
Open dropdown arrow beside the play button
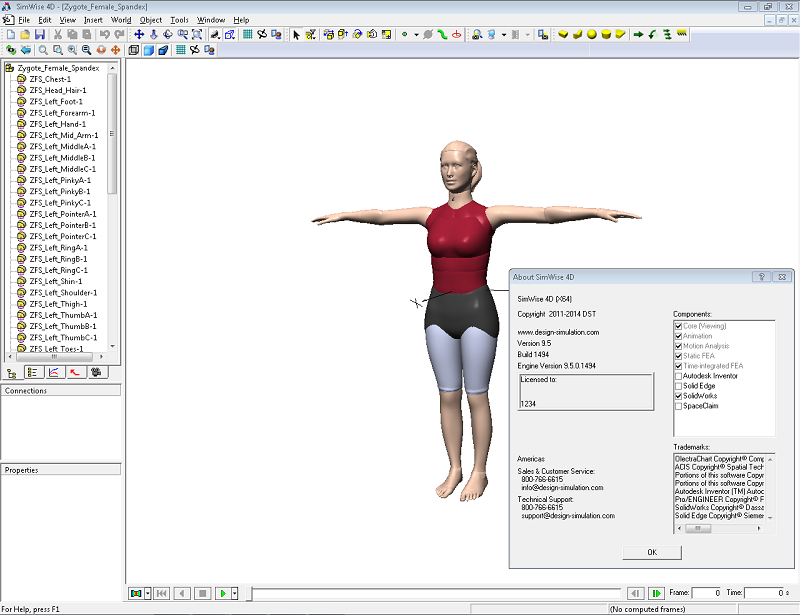click(x=235, y=593)
